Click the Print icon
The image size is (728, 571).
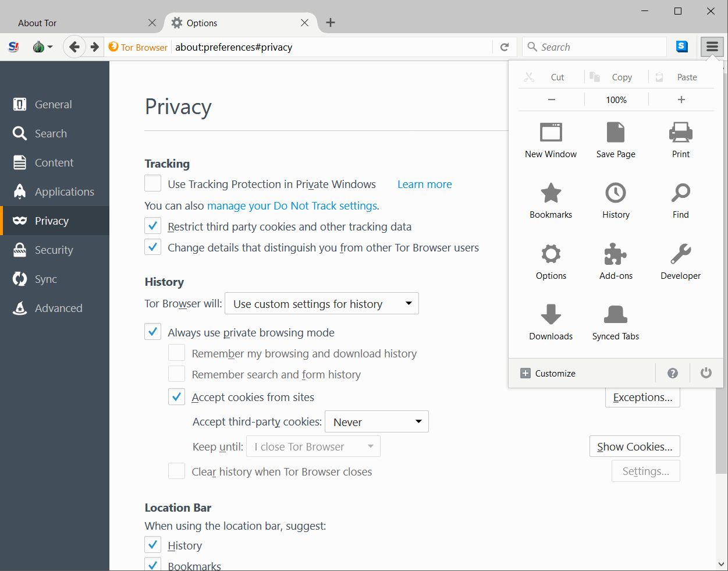680,133
